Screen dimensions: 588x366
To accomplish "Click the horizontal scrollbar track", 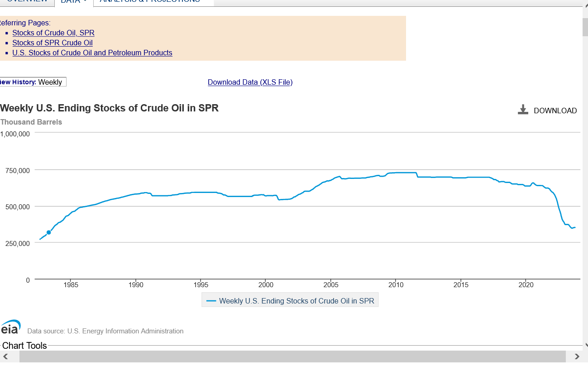I will coord(290,356).
